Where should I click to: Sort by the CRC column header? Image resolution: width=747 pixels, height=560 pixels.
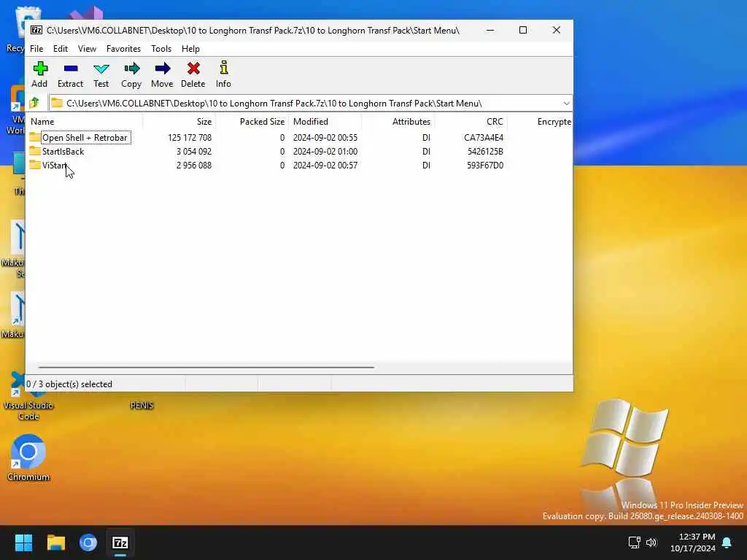[x=471, y=122]
